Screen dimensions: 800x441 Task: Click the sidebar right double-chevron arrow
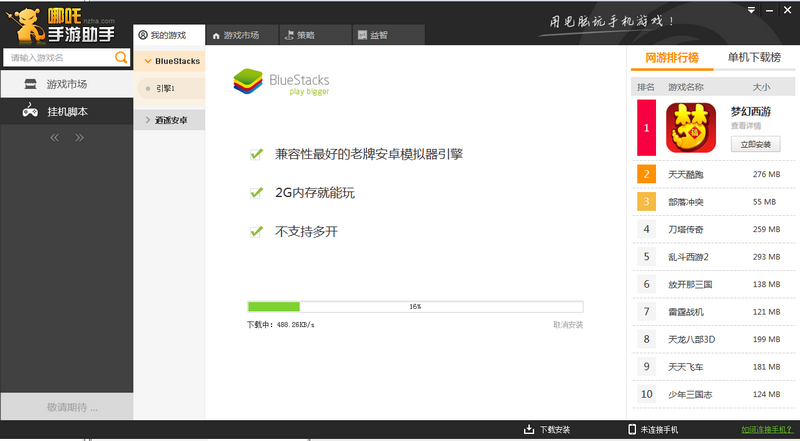80,138
